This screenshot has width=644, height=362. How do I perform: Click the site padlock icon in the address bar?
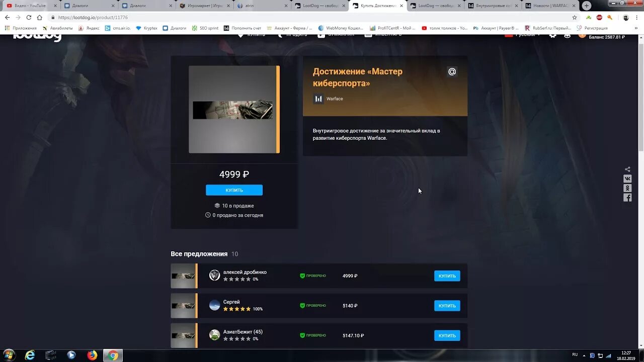53,17
